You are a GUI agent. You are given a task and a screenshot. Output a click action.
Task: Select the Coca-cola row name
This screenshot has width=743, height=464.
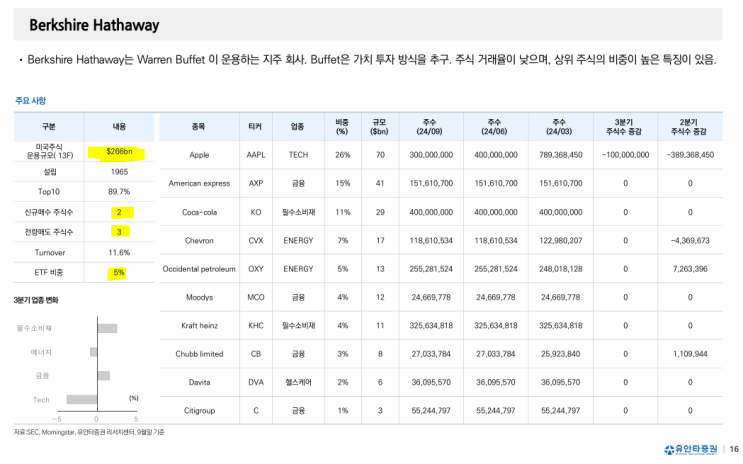point(197,212)
